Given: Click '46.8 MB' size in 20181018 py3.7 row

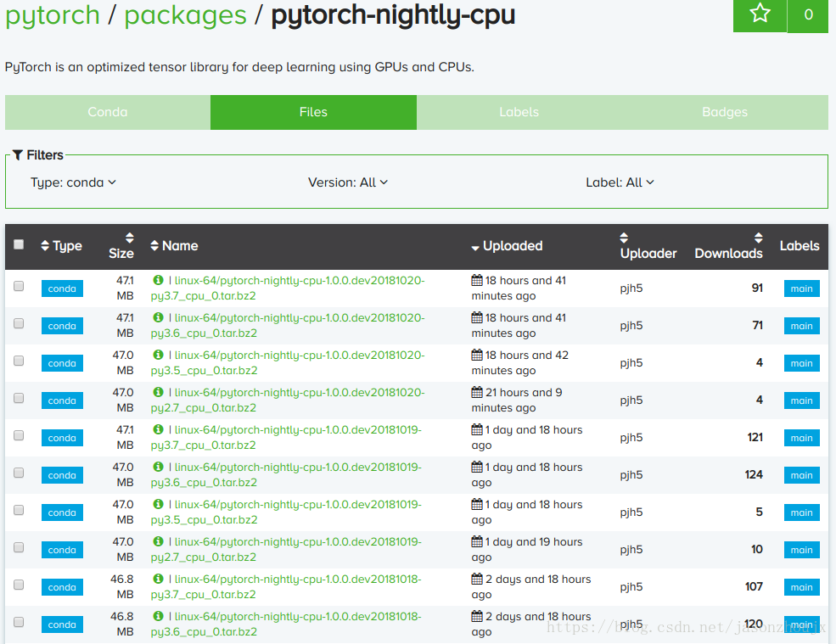Looking at the screenshot, I should pos(122,586).
